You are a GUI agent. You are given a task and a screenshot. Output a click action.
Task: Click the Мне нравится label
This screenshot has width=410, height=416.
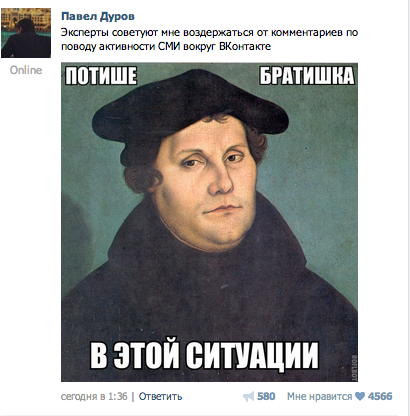319,396
